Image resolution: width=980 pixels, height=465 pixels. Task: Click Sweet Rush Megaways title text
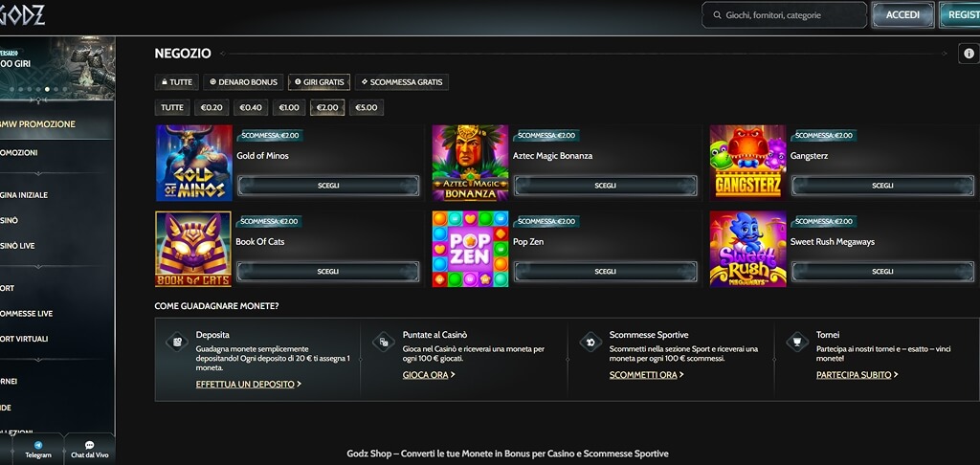click(832, 242)
